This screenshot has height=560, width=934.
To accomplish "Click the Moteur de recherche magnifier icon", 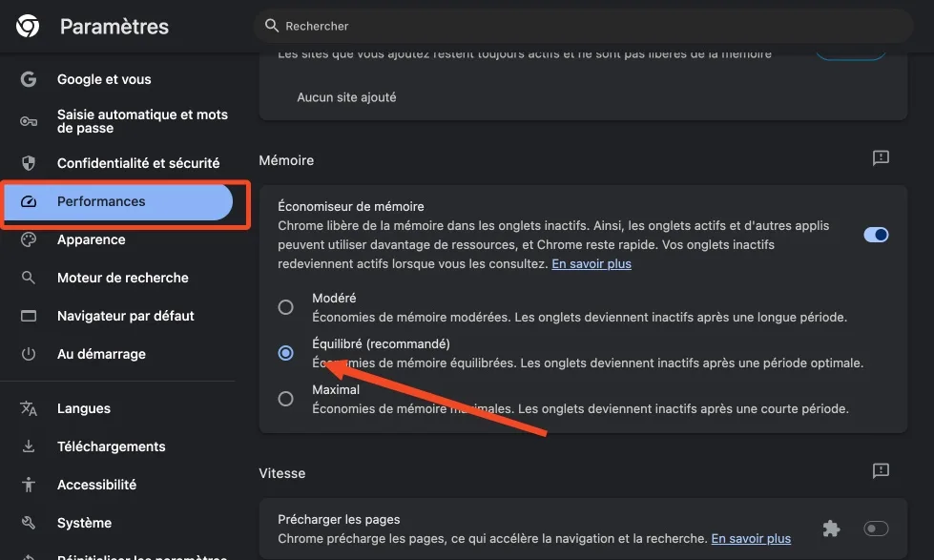I will pos(30,277).
